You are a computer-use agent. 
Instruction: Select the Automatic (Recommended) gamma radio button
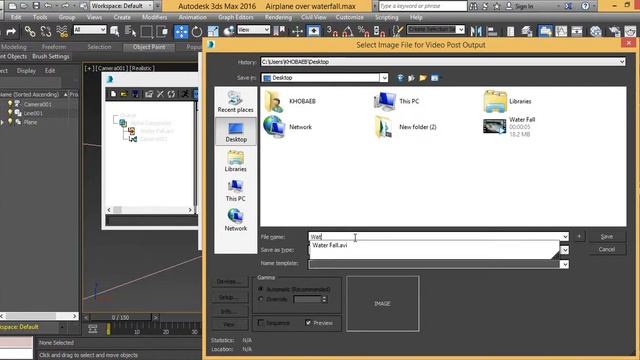coord(260,289)
